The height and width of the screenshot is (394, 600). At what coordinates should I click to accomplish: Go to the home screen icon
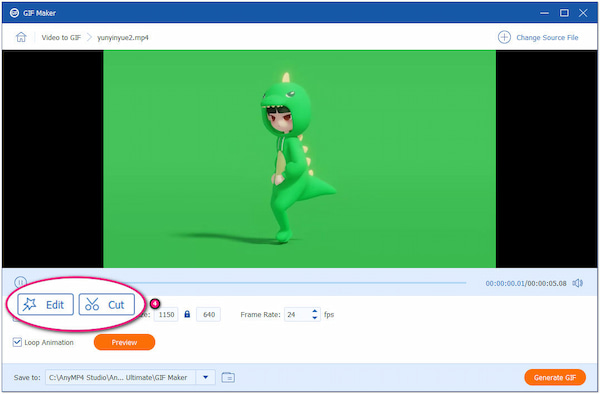coord(21,37)
